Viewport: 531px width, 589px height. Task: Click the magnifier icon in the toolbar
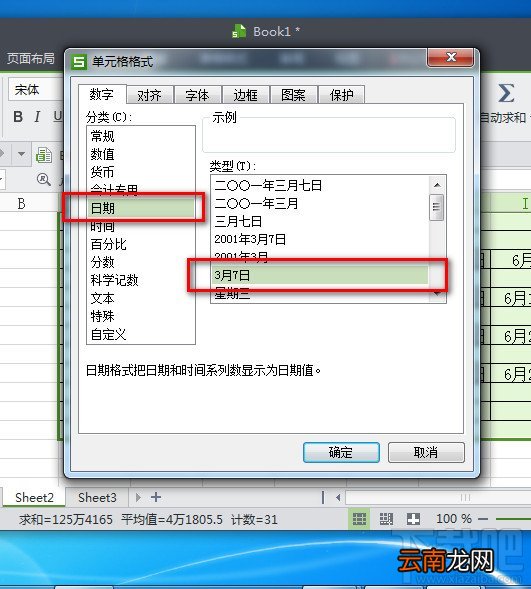pos(44,180)
